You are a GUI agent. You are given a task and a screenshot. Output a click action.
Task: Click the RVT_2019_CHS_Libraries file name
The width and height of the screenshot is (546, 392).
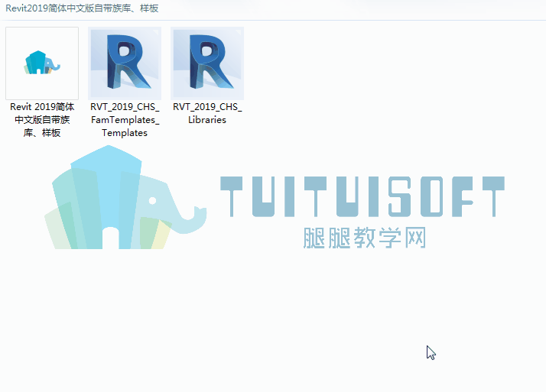coord(207,114)
